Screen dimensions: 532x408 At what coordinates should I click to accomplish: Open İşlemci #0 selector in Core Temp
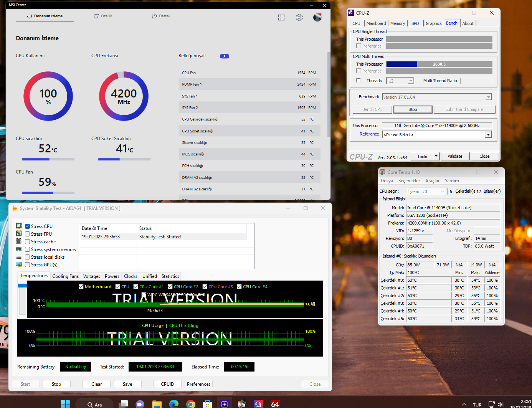426,191
